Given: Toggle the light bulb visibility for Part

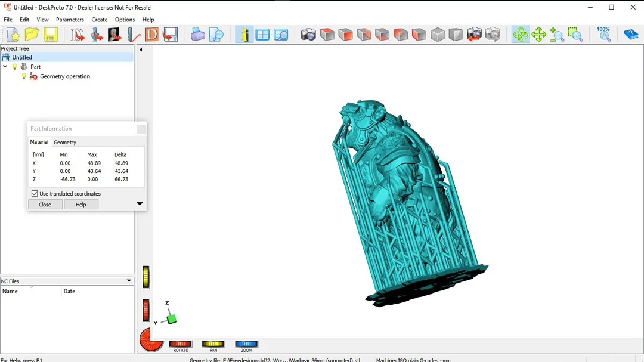Looking at the screenshot, I should click(x=15, y=67).
